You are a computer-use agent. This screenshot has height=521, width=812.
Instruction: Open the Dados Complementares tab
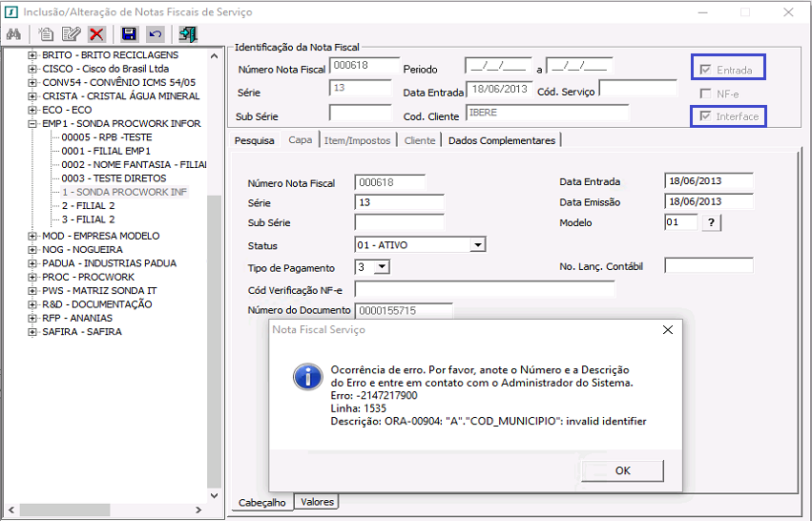[502, 140]
